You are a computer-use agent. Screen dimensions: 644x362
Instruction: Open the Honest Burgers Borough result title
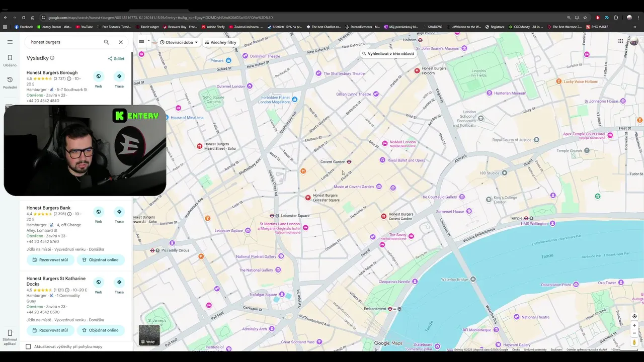coord(52,72)
